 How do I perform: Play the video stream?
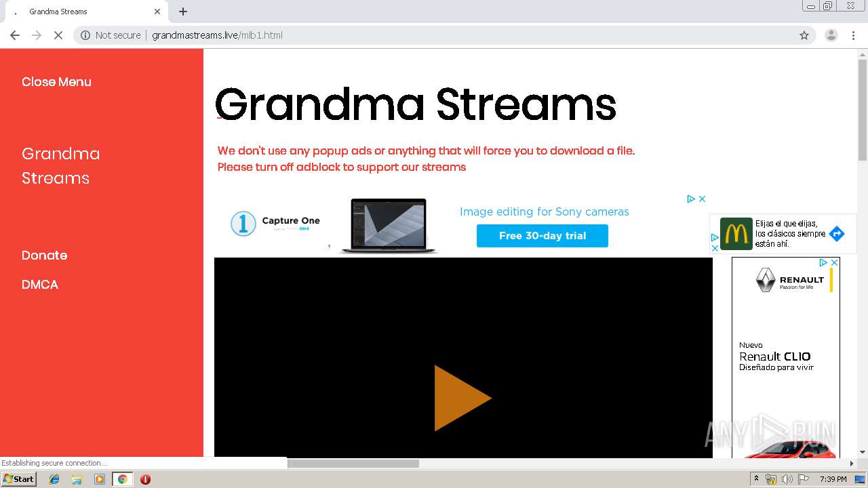(x=462, y=398)
